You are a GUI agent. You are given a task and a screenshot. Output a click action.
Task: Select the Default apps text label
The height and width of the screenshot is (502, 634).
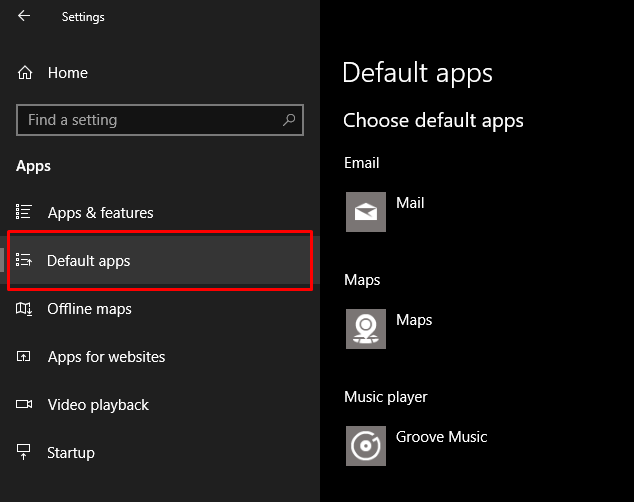point(88,261)
